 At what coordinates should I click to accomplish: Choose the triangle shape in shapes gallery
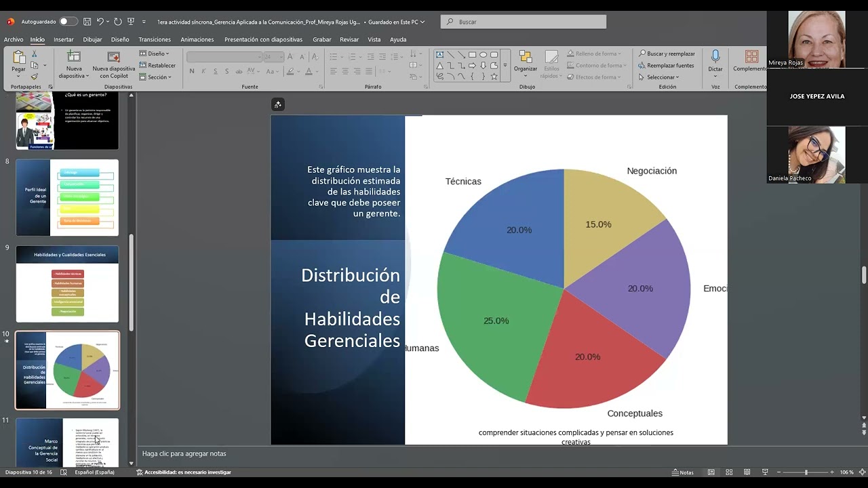click(439, 66)
